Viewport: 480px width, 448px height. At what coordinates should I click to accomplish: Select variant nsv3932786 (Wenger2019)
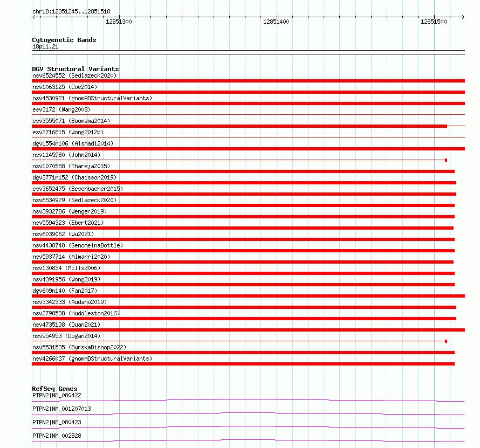70,211
